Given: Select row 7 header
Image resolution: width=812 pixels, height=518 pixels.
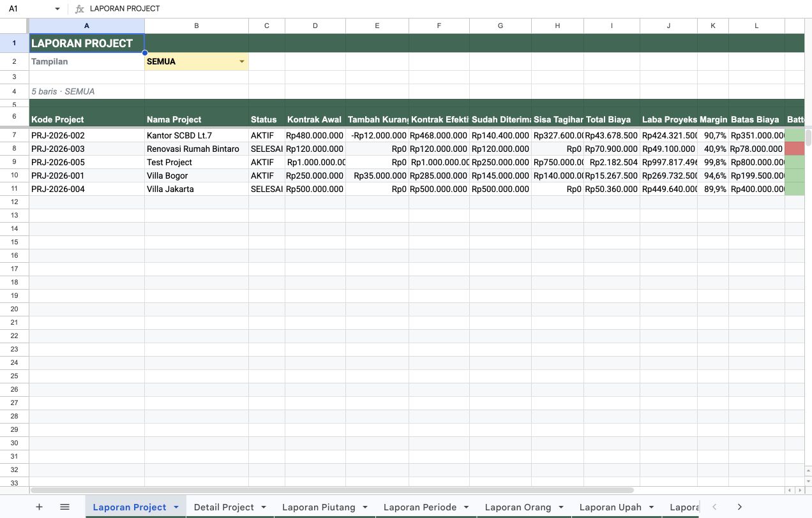Looking at the screenshot, I should pyautogui.click(x=14, y=135).
